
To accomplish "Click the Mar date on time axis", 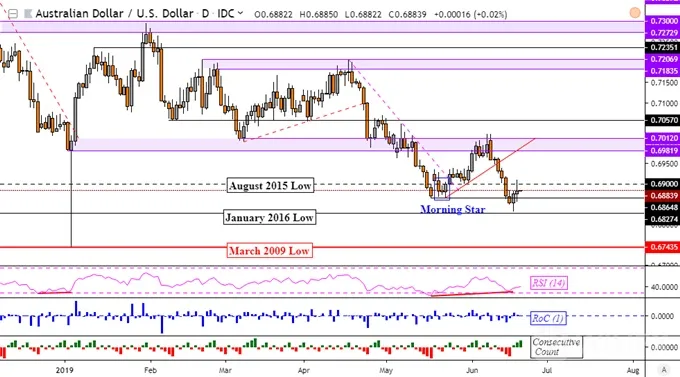I will click(225, 370).
